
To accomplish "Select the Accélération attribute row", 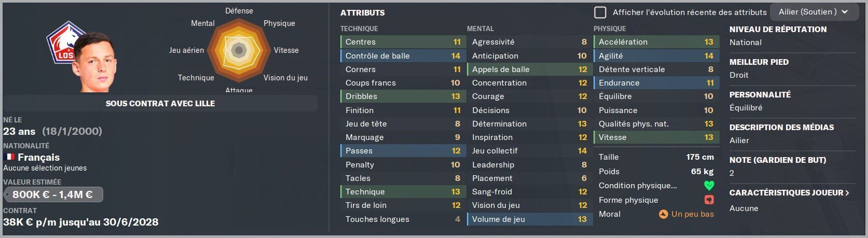I will pos(656,42).
